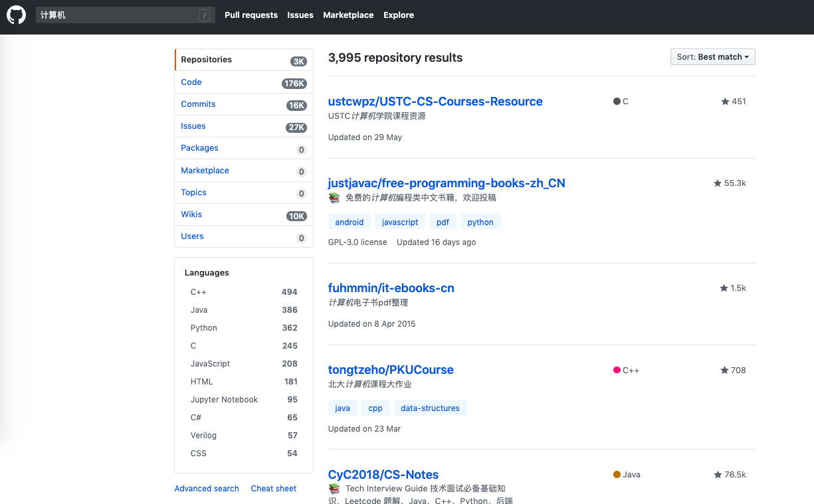Click the java topic tag under PKUCourse
The width and height of the screenshot is (814, 504).
(x=343, y=408)
